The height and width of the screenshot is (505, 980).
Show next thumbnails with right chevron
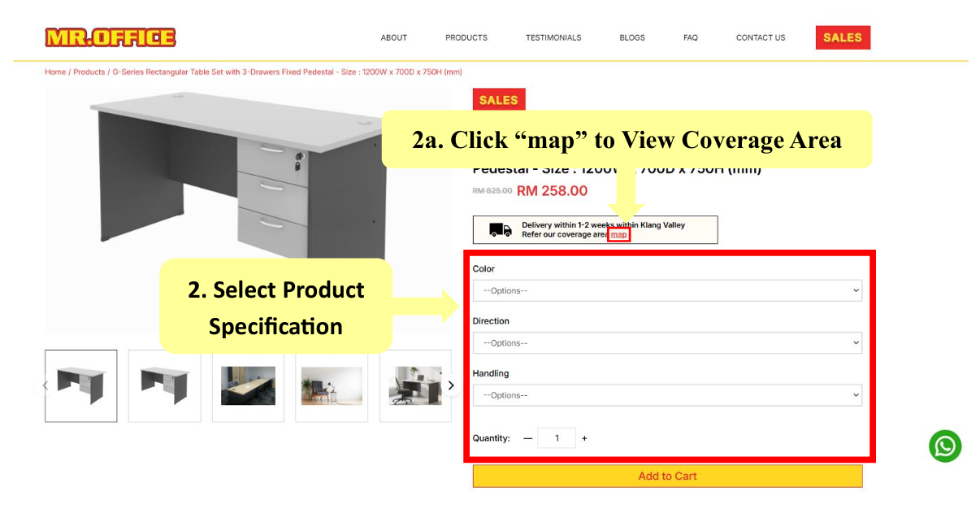[x=451, y=385]
